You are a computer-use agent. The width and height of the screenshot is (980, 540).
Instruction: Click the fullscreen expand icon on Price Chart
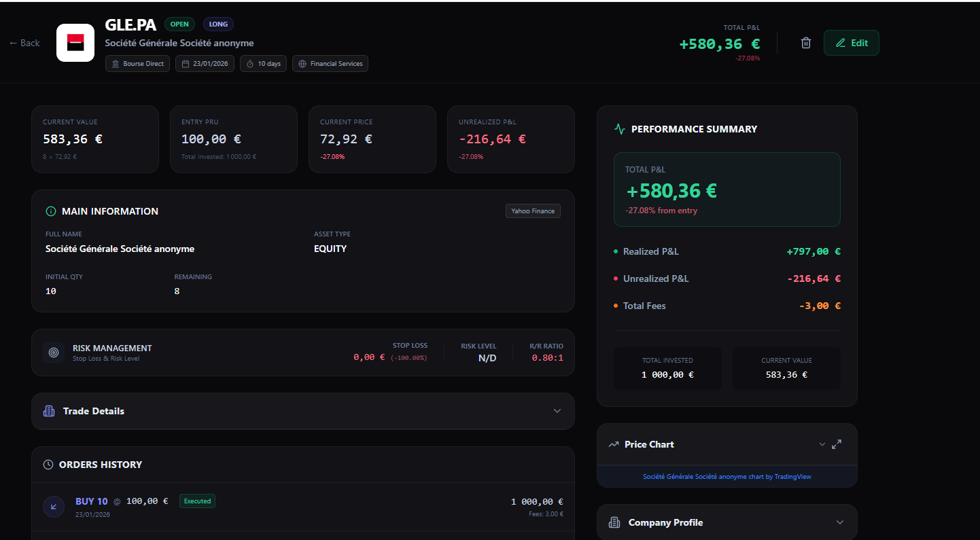(x=837, y=444)
